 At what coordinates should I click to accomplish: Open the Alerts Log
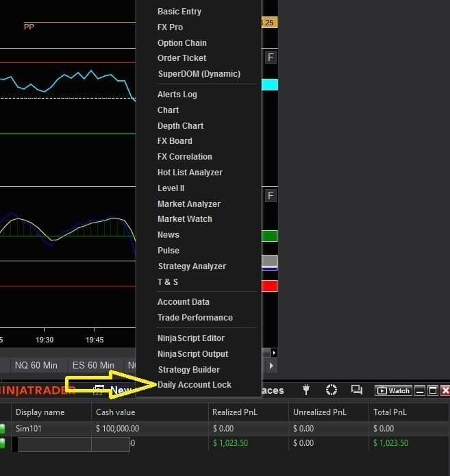click(177, 95)
